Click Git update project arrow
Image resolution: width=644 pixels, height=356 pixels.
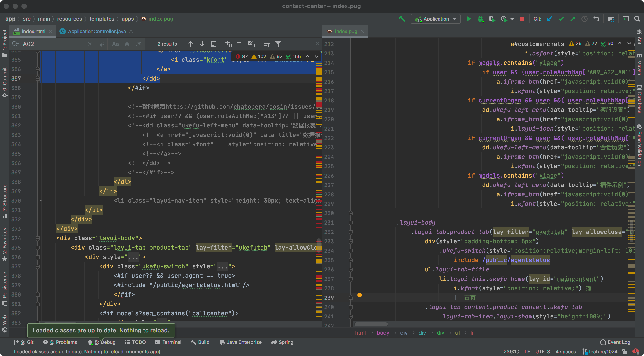click(x=549, y=19)
